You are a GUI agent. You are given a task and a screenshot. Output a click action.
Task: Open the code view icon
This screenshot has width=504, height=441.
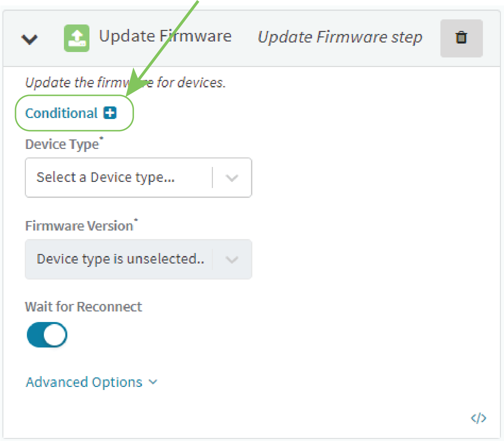click(478, 418)
